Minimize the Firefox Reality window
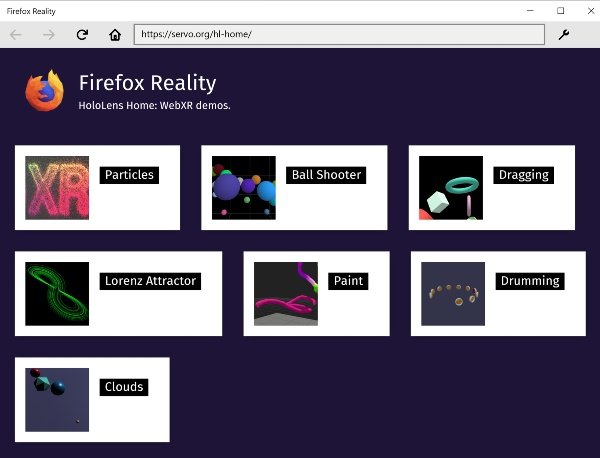The image size is (600, 458). coord(530,11)
